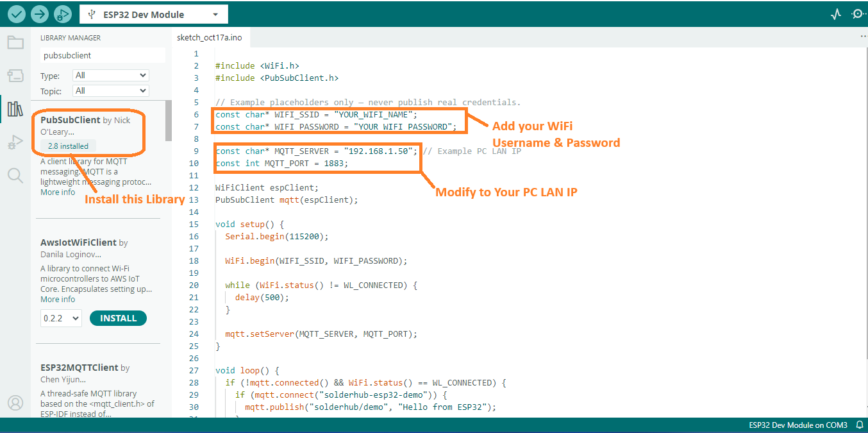
Task: Open More info for PubSubClient
Action: coord(58,192)
